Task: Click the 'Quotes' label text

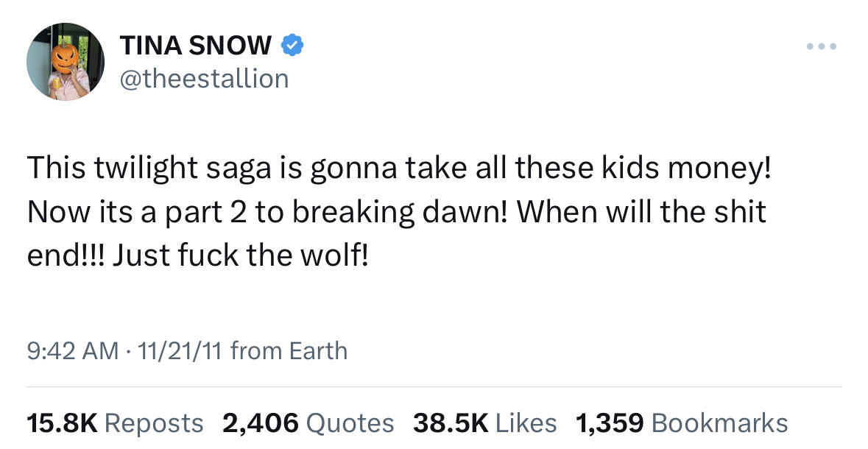Action: pyautogui.click(x=350, y=423)
